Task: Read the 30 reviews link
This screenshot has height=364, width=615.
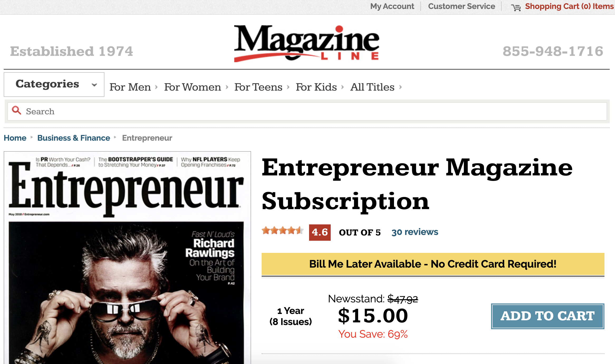Action: [x=415, y=232]
